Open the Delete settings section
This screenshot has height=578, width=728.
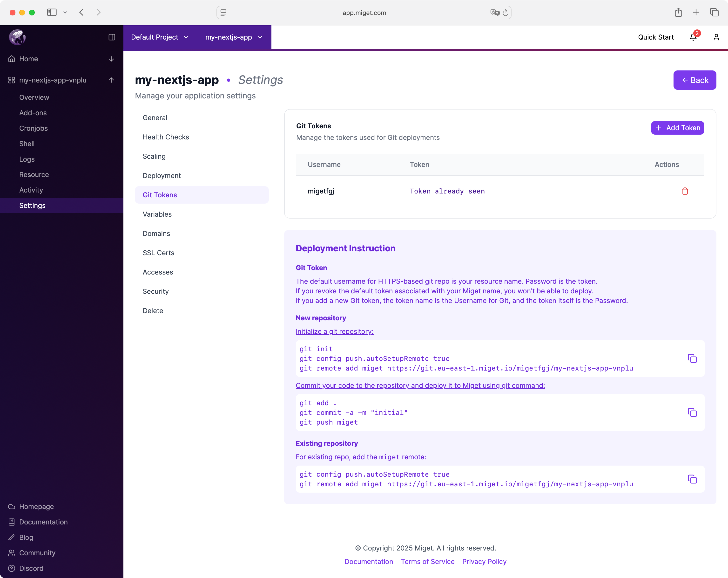click(x=202, y=310)
